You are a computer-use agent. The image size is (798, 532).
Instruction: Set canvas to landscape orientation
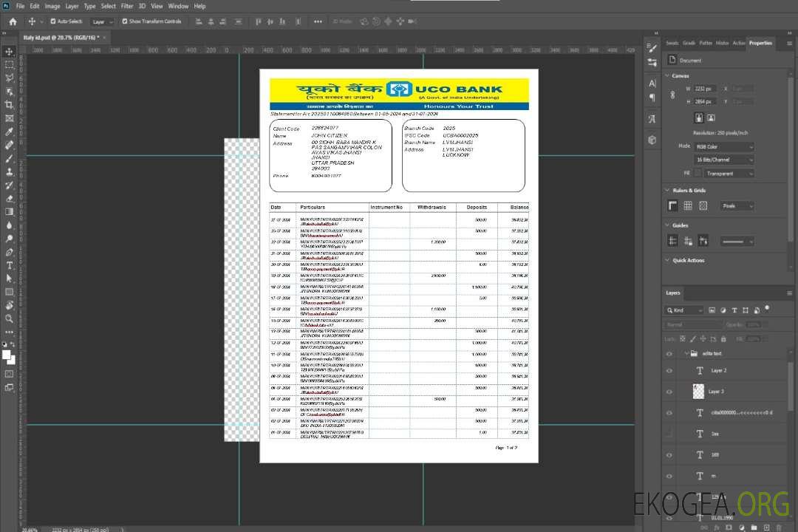click(712, 118)
